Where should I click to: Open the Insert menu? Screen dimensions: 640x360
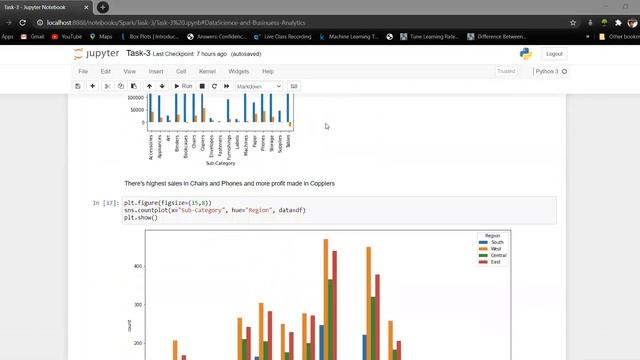[x=156, y=71]
